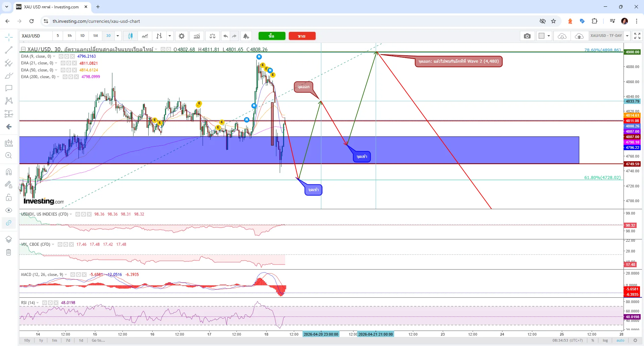This screenshot has height=346, width=644.
Task: Select the arrow marker icon tool
Action: (x=9, y=127)
